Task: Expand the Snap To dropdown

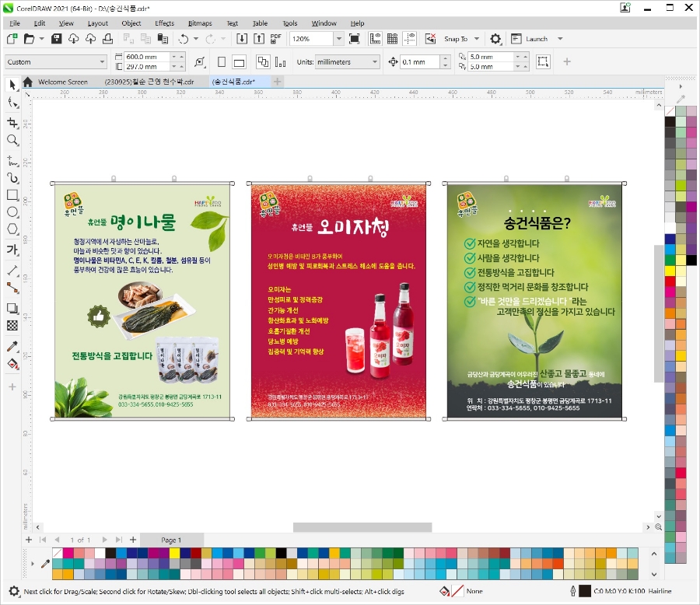Action: click(477, 39)
